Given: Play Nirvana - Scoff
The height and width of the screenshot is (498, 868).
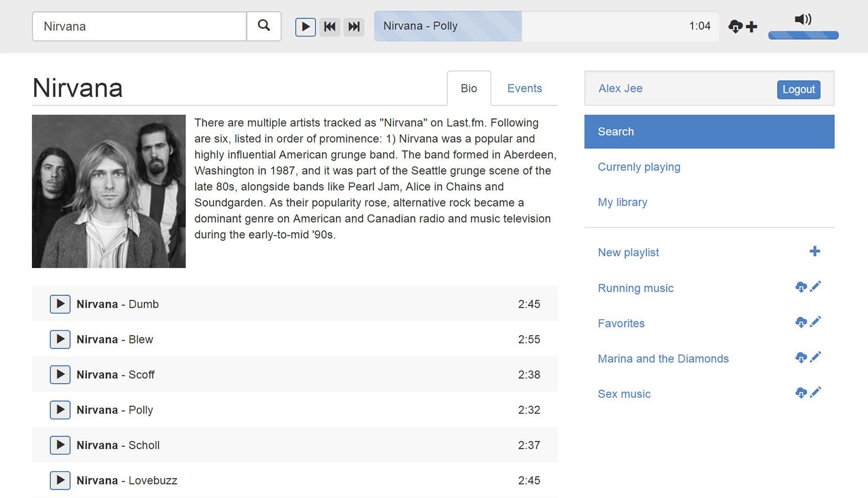Looking at the screenshot, I should 60,374.
